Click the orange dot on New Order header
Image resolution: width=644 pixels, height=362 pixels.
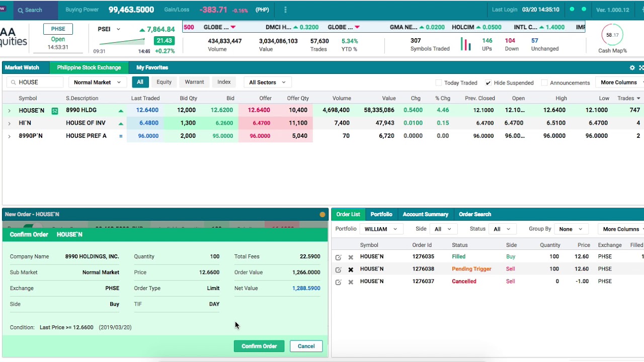(323, 214)
